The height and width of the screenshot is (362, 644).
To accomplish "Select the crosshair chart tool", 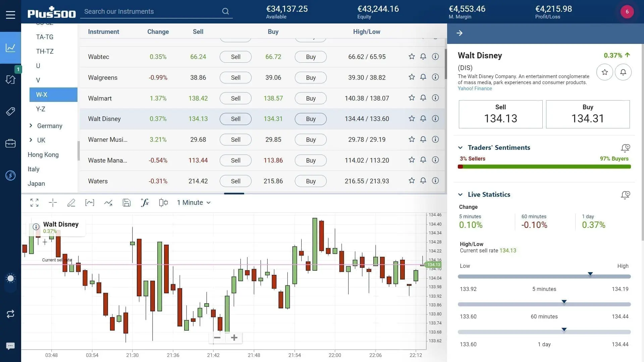I will point(53,202).
